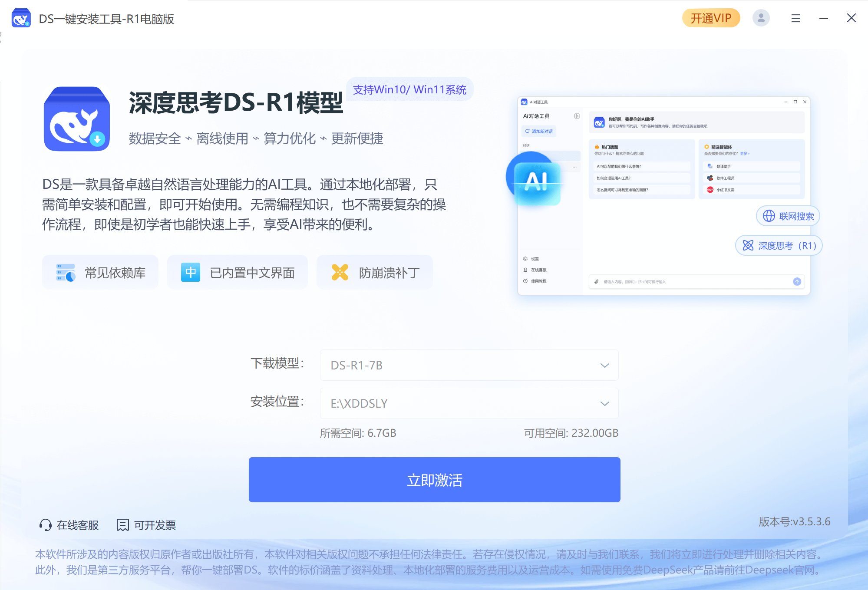Click the version number v3.5.3.6

coord(794,521)
